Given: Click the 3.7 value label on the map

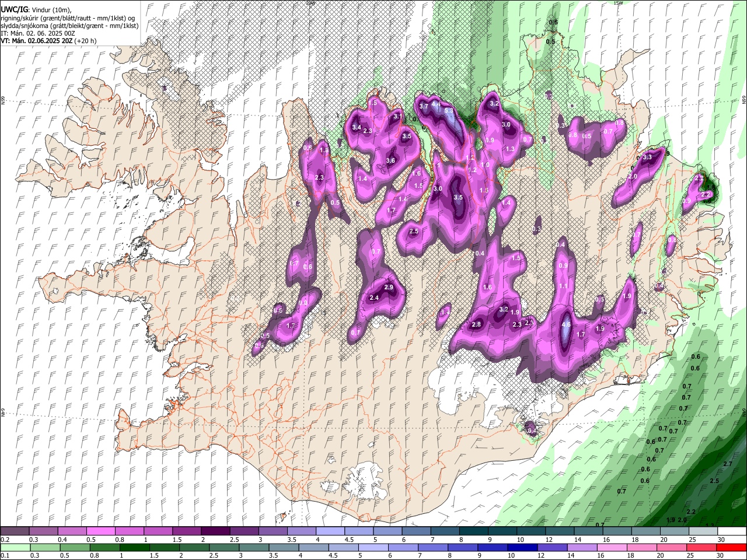Looking at the screenshot, I should (x=424, y=106).
